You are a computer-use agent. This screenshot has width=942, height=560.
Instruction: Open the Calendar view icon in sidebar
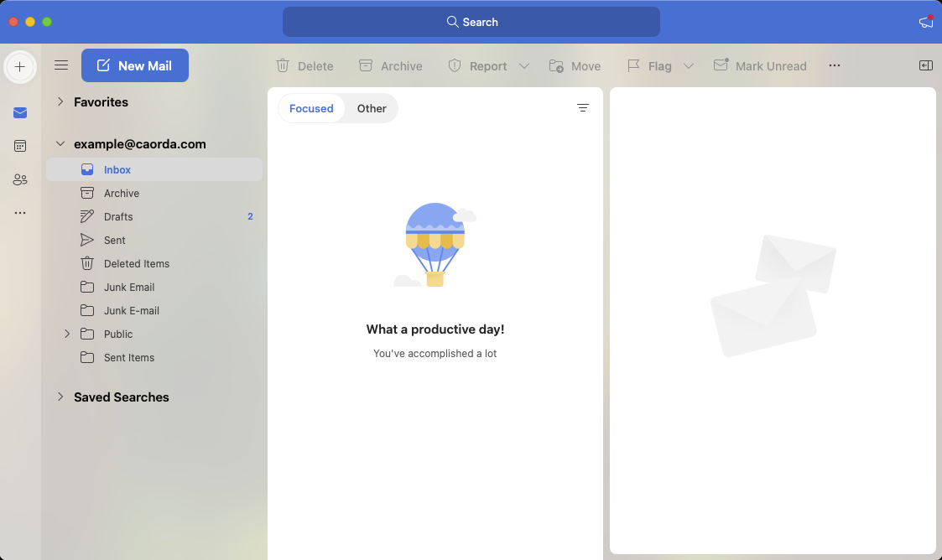pos(20,146)
